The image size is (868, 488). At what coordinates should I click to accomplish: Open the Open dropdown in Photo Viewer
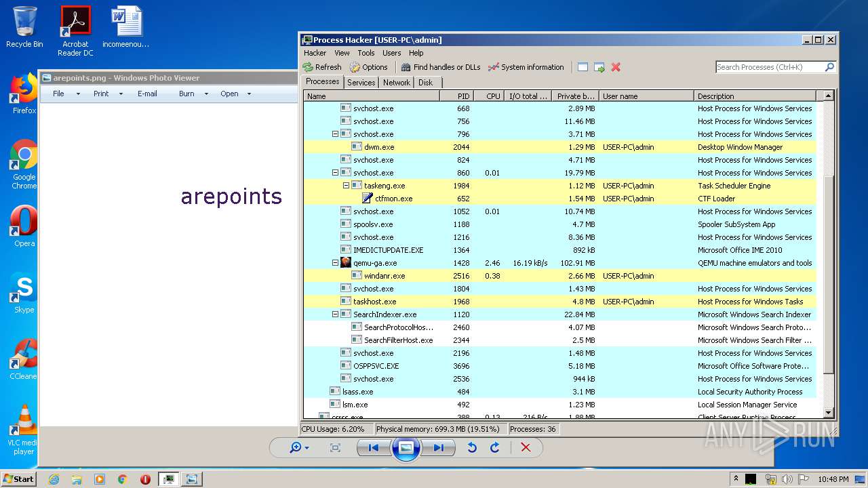pyautogui.click(x=235, y=94)
